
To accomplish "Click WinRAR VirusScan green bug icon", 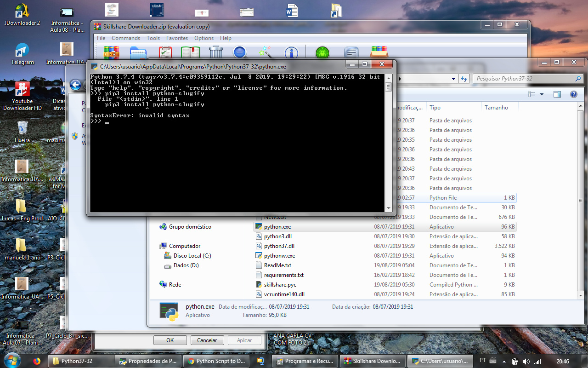I will pos(322,52).
